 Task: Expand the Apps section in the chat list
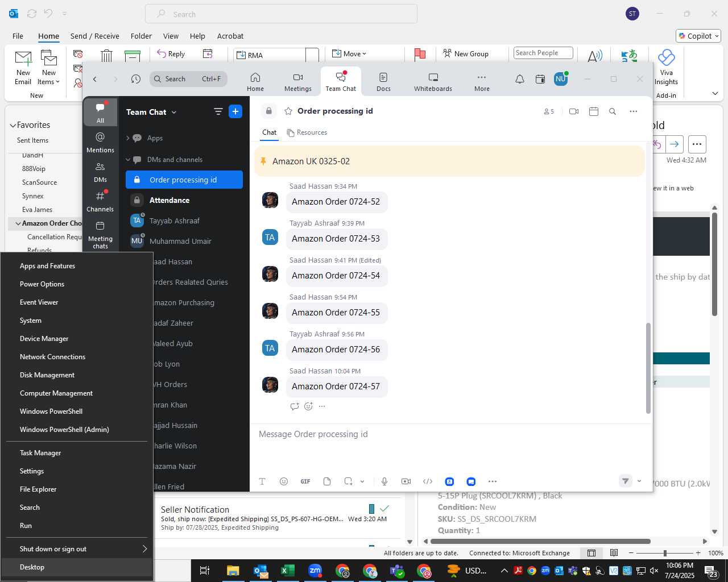(x=127, y=138)
